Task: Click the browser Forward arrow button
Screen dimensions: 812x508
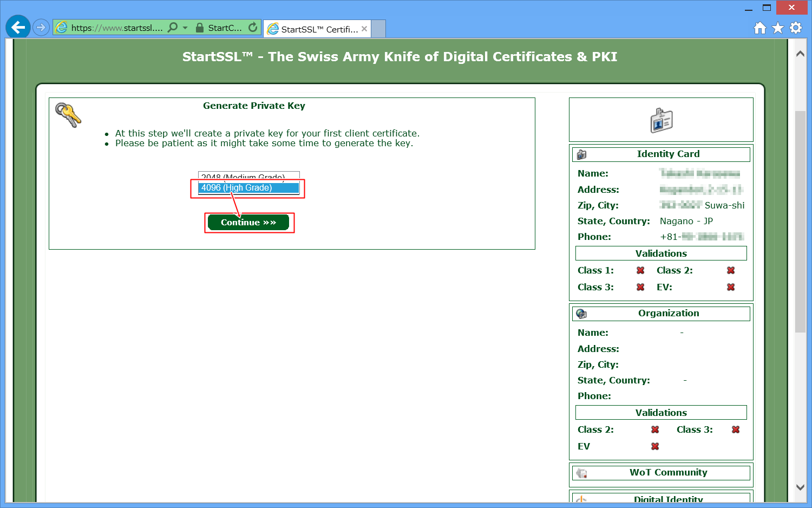Action: pyautogui.click(x=41, y=27)
